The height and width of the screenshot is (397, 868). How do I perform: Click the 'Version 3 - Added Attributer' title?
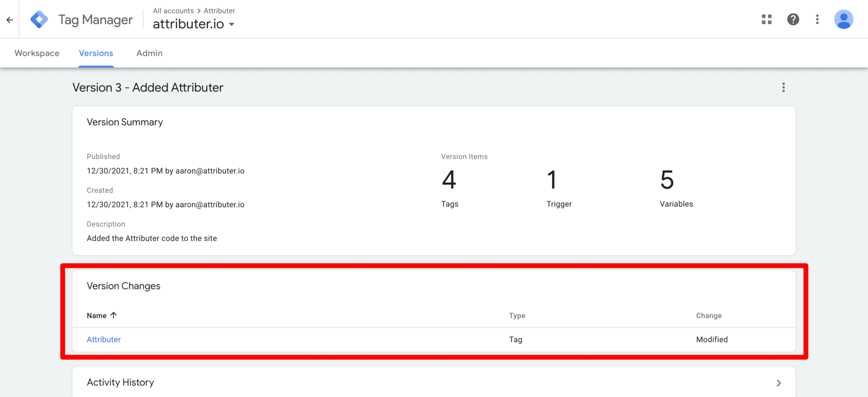click(x=148, y=87)
